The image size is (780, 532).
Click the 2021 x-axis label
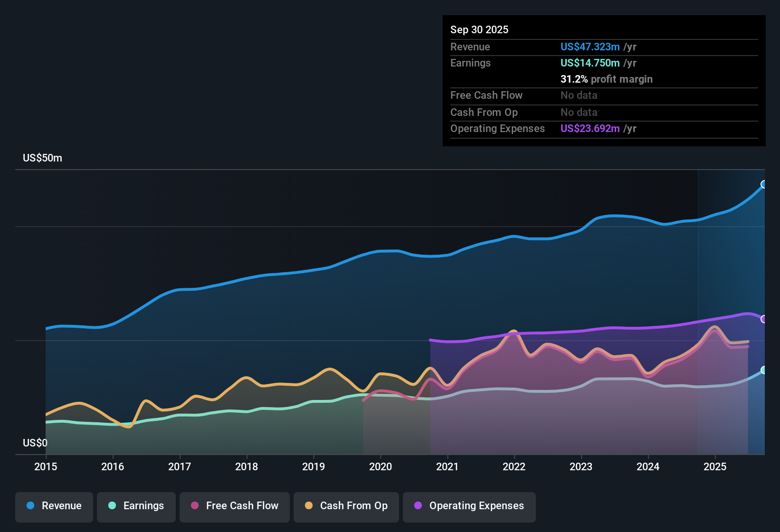(447, 467)
